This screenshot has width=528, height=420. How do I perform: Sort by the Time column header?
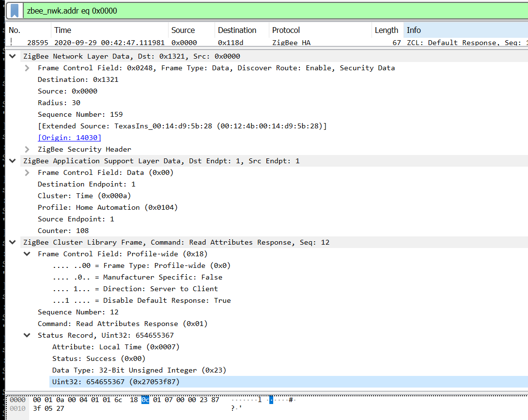coord(109,31)
